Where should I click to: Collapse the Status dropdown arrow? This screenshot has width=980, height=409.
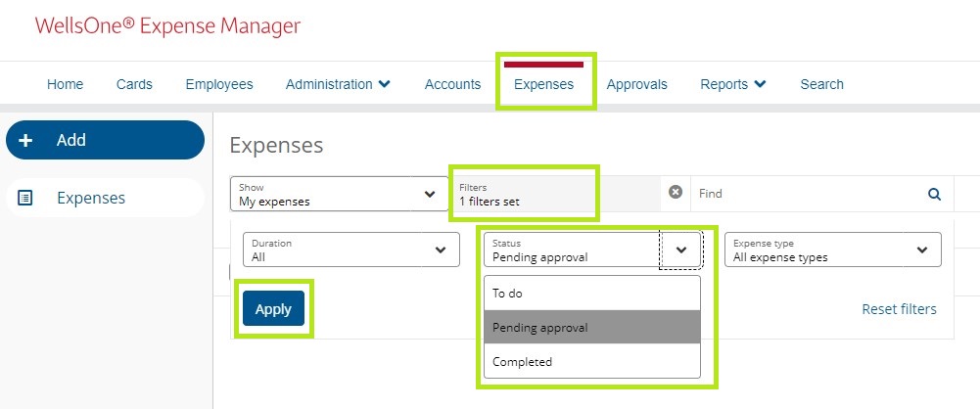[681, 250]
